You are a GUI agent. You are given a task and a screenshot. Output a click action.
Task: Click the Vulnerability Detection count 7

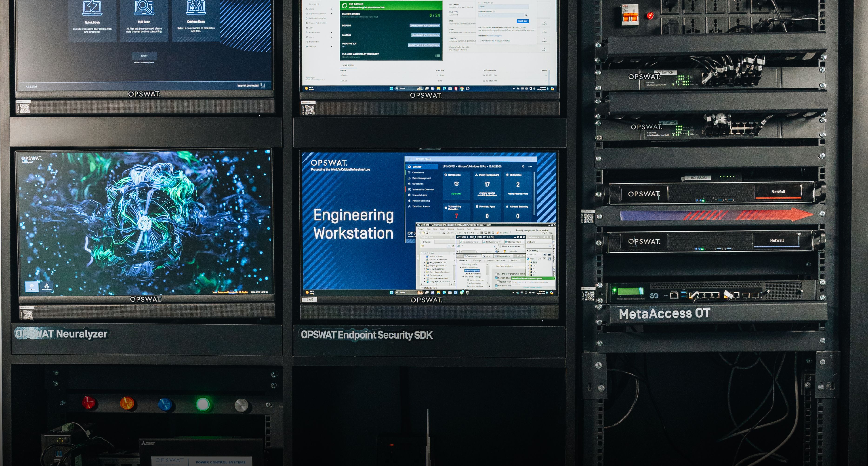457,216
